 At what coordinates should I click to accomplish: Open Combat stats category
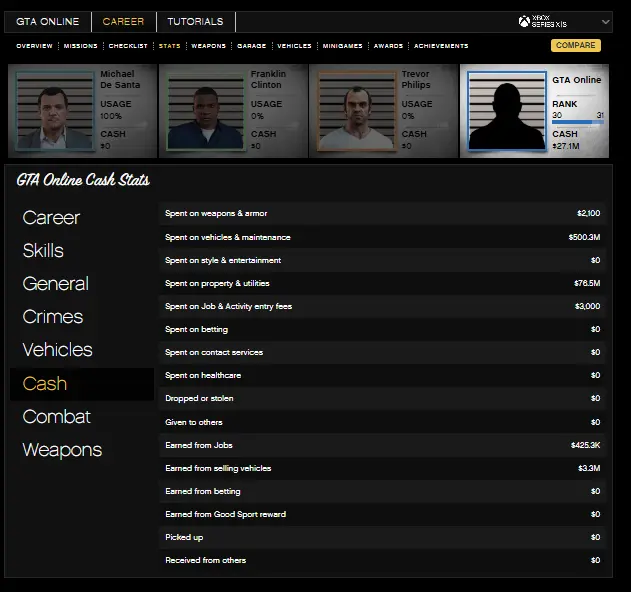pos(56,416)
